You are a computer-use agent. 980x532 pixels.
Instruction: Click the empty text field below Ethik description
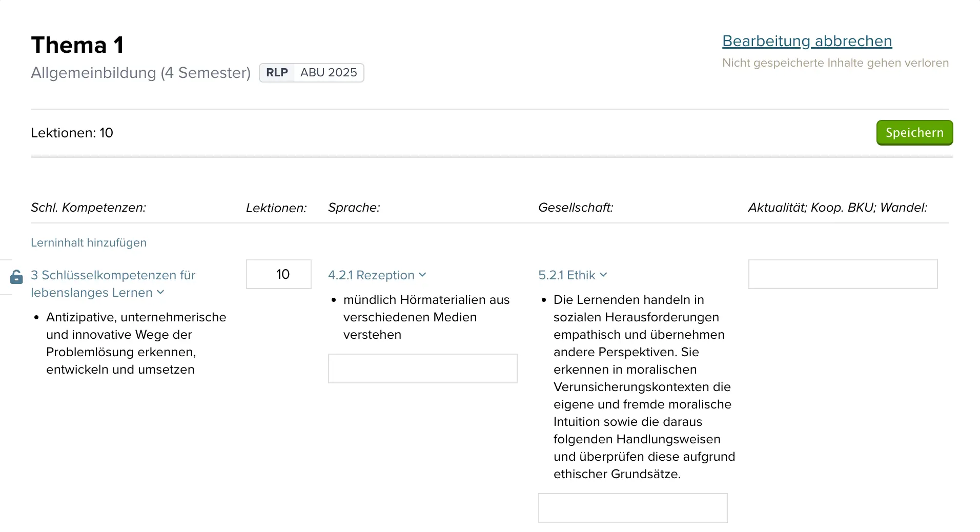pyautogui.click(x=632, y=508)
